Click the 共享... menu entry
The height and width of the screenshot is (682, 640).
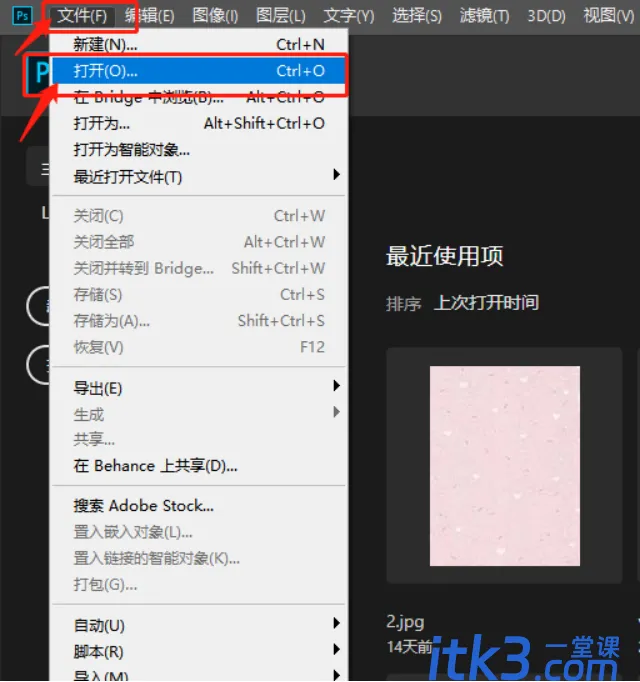point(199,440)
